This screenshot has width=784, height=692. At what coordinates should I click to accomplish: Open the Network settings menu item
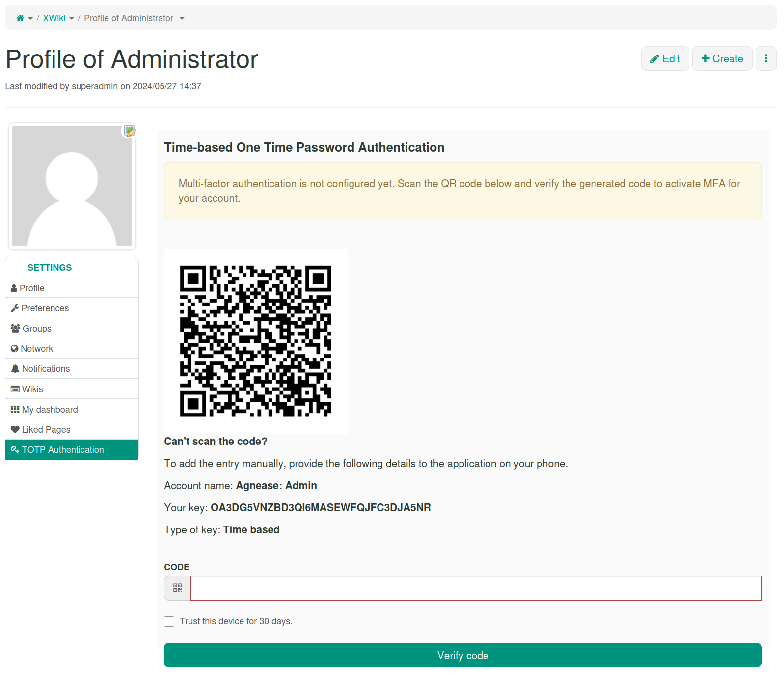(72, 348)
